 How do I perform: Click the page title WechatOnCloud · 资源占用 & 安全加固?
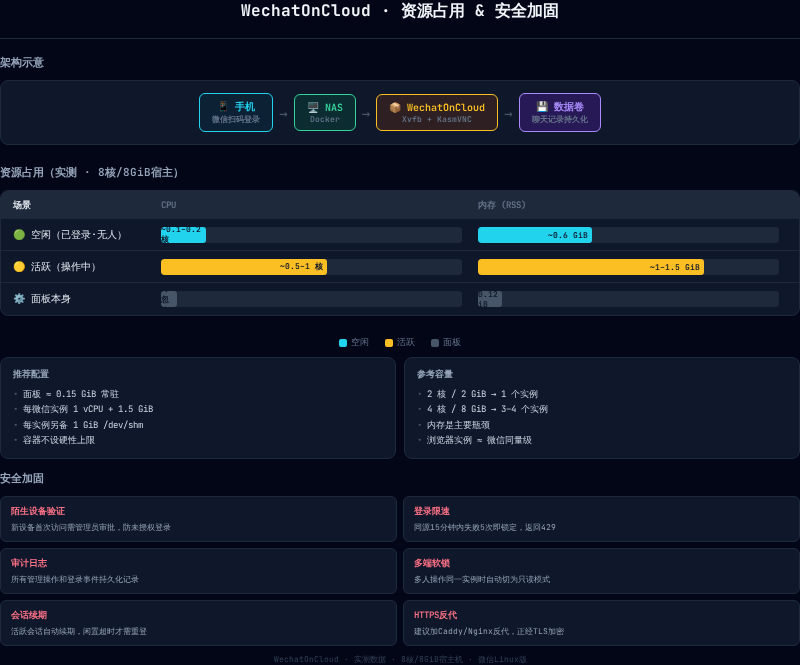tap(399, 11)
